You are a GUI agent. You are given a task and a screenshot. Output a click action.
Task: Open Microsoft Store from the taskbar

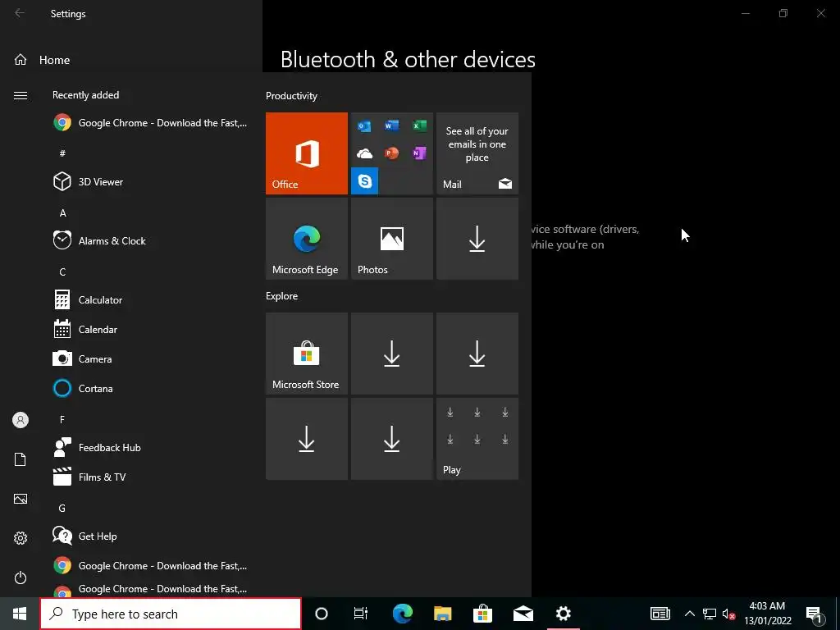(x=482, y=614)
